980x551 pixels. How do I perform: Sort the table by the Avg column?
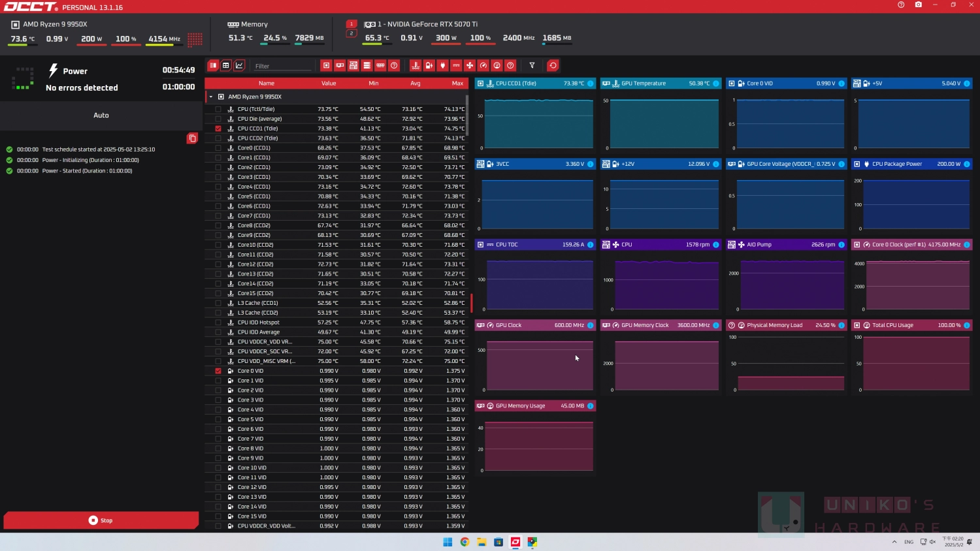[x=416, y=84]
